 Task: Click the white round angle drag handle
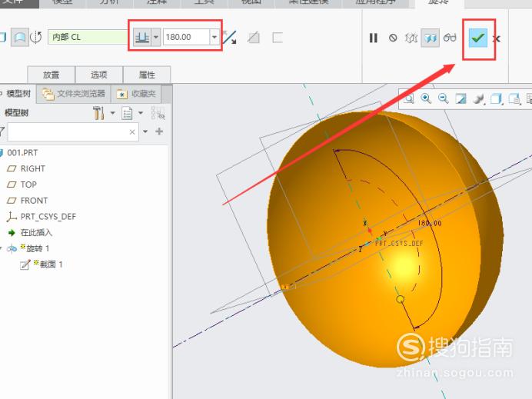[x=401, y=299]
